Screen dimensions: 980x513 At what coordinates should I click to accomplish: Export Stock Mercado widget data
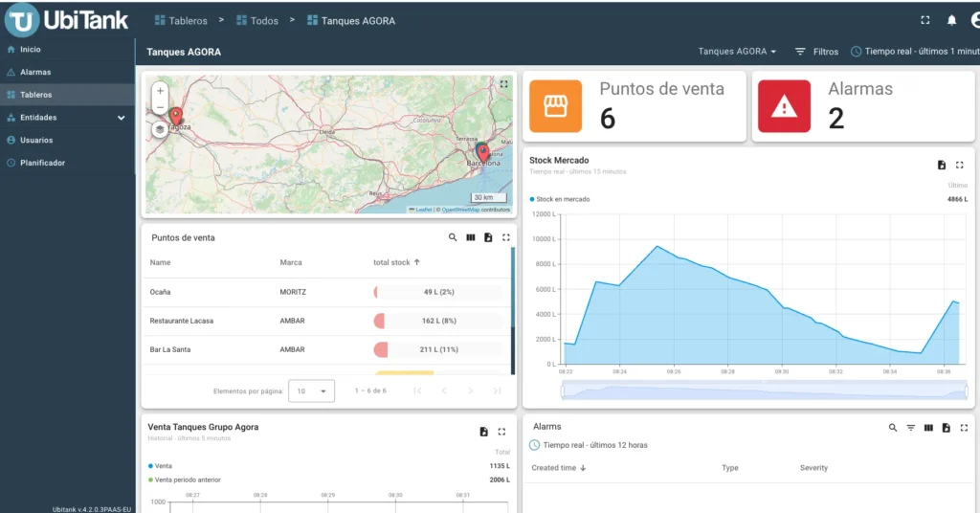(942, 165)
